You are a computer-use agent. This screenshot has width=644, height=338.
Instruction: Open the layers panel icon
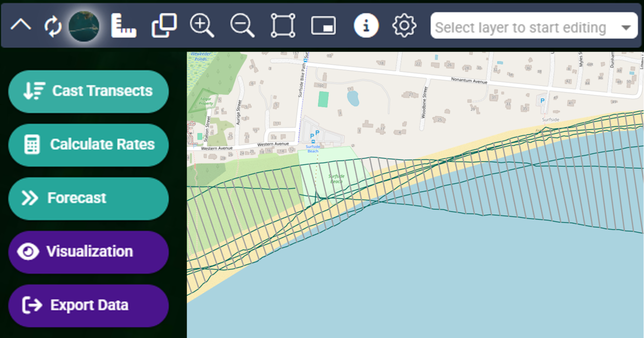pyautogui.click(x=163, y=26)
